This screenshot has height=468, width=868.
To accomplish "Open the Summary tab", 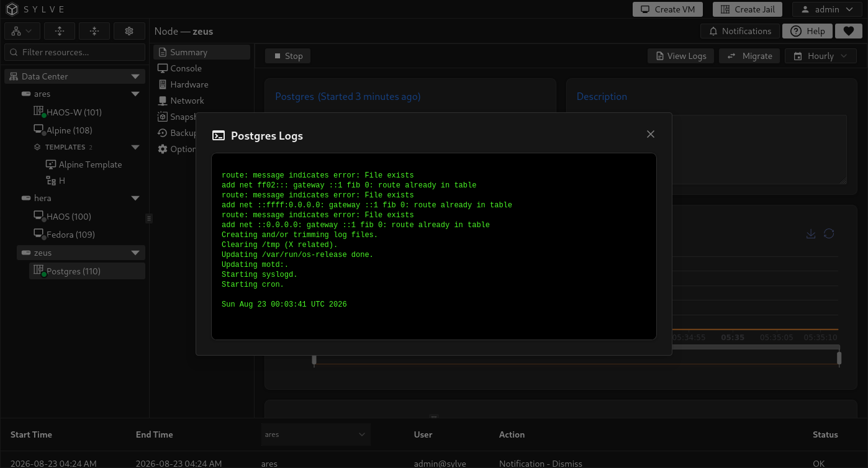I will tap(202, 52).
